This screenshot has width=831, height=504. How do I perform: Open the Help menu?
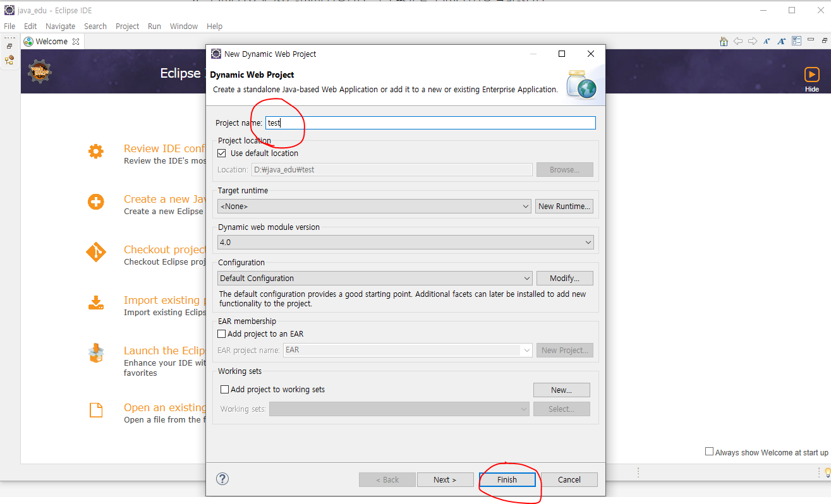215,27
